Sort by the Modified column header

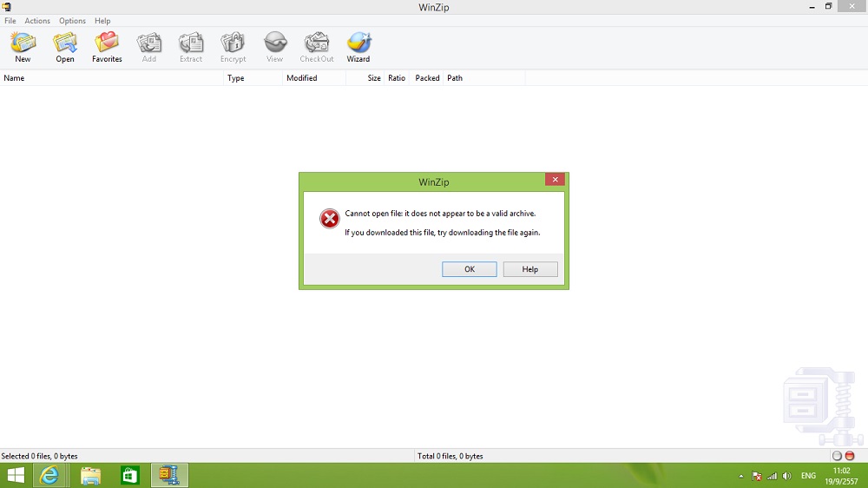pyautogui.click(x=314, y=78)
